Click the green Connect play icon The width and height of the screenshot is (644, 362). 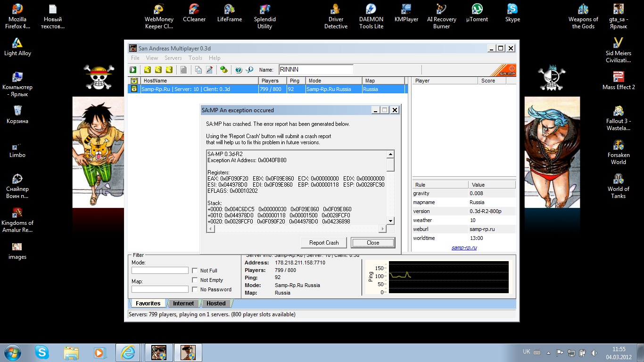tap(134, 70)
